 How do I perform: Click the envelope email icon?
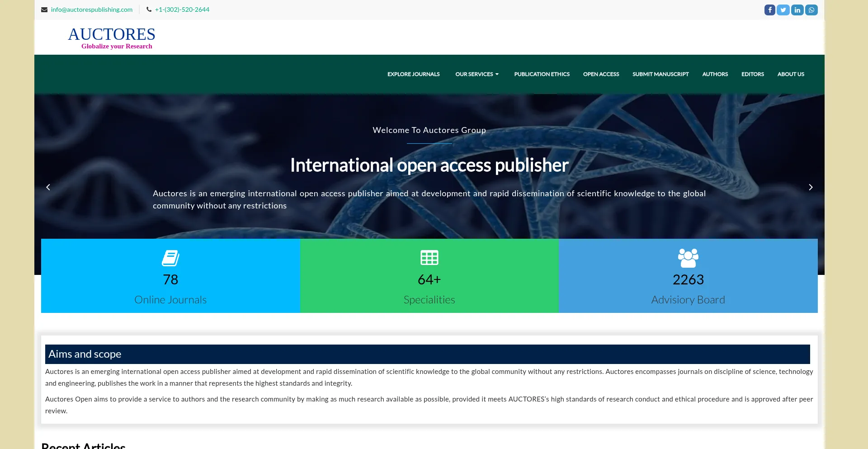[44, 9]
